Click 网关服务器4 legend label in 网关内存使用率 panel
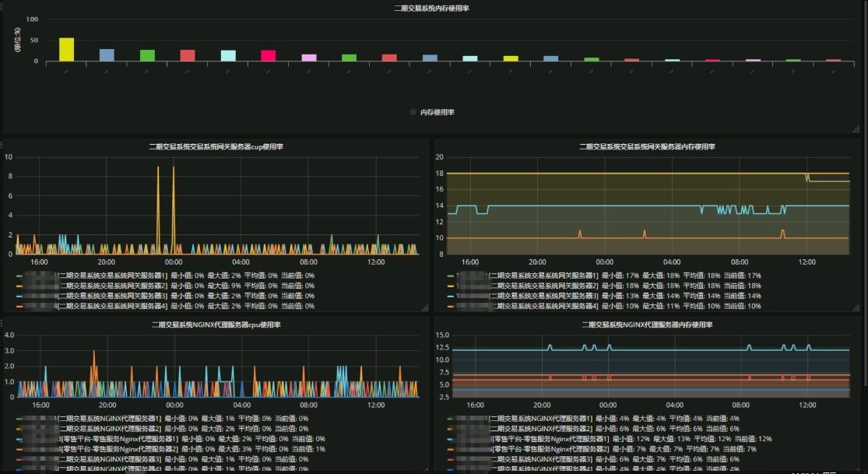 [x=545, y=306]
